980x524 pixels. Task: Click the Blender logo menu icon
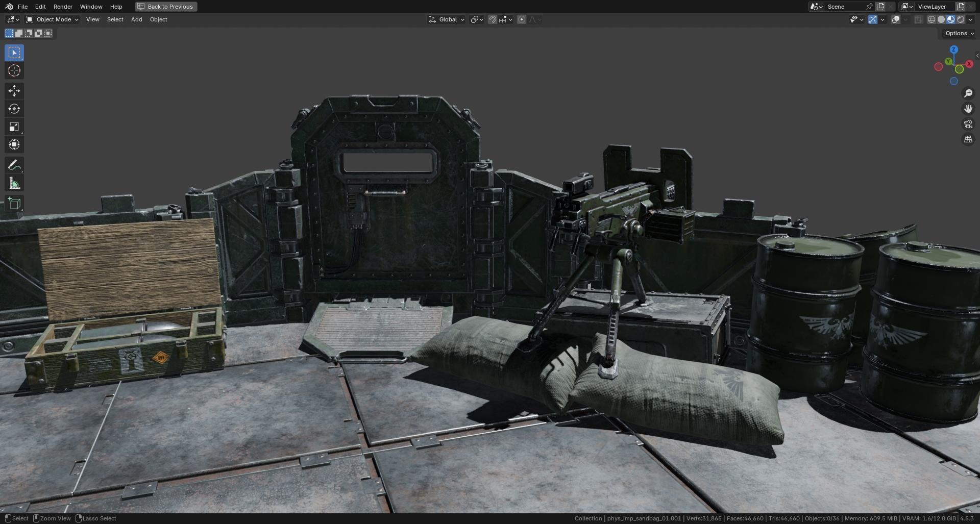tap(9, 7)
